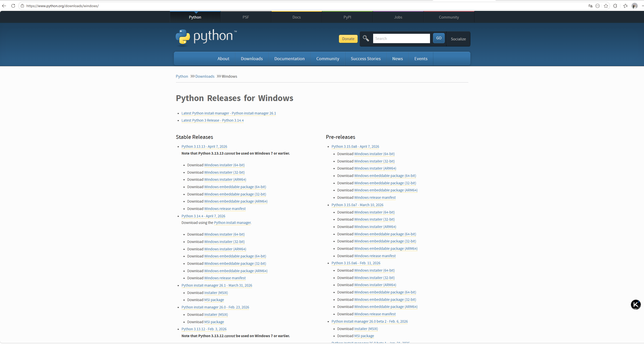Expand the Downloads navigation menu

click(252, 59)
